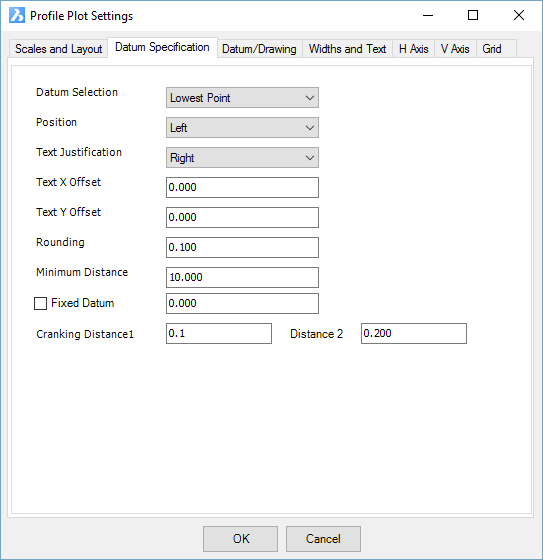Click the BricsCAD app icon in title bar
The image size is (543, 560).
[17, 15]
